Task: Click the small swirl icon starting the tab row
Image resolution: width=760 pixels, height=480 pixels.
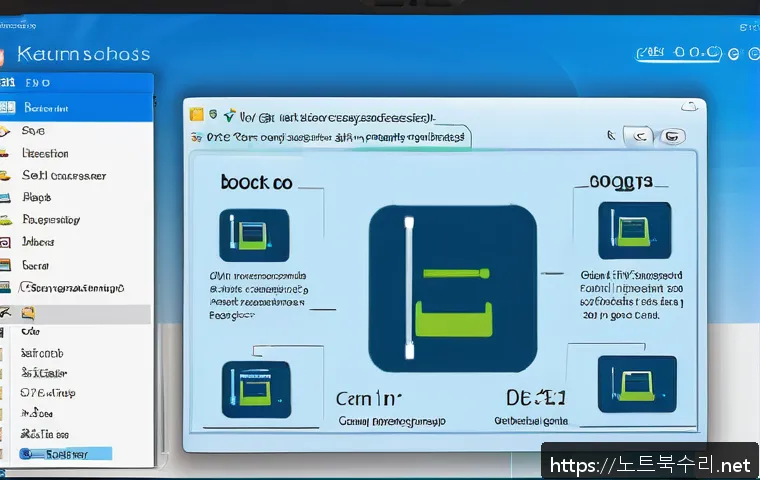Action: coord(196,137)
